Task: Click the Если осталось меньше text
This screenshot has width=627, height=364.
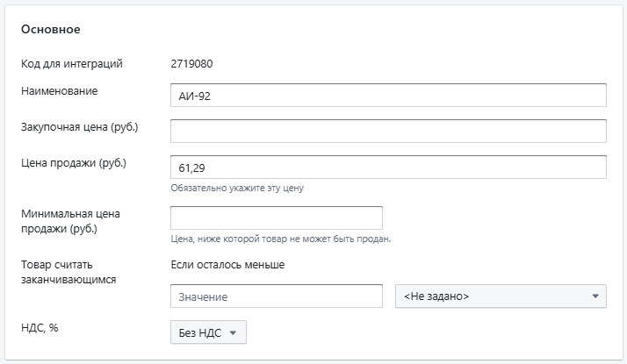Action: coord(227,264)
